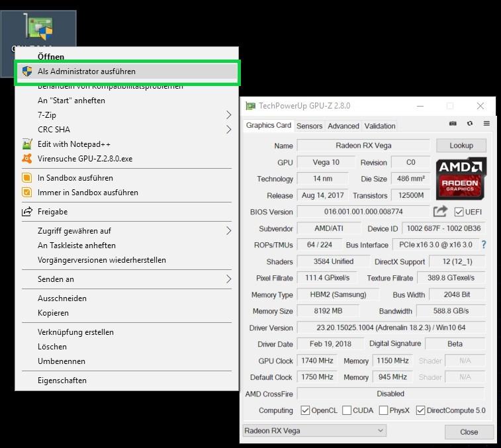Click the Device ID value field
This screenshot has height=448, width=501.
(443, 228)
